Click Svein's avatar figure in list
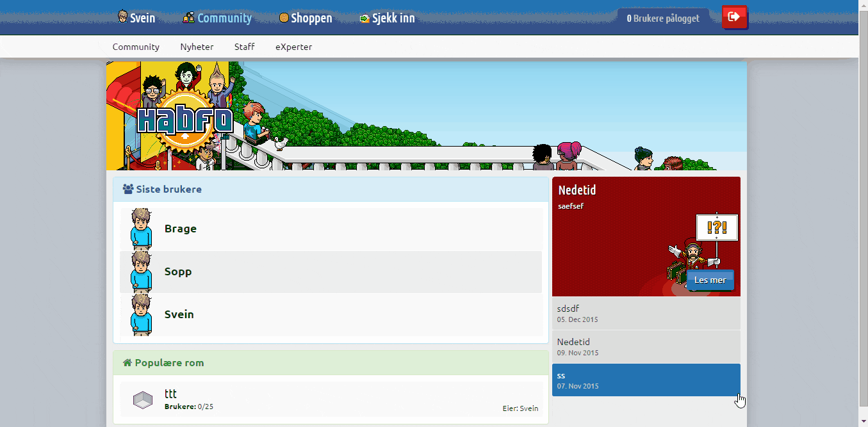The width and height of the screenshot is (868, 427). pyautogui.click(x=141, y=314)
